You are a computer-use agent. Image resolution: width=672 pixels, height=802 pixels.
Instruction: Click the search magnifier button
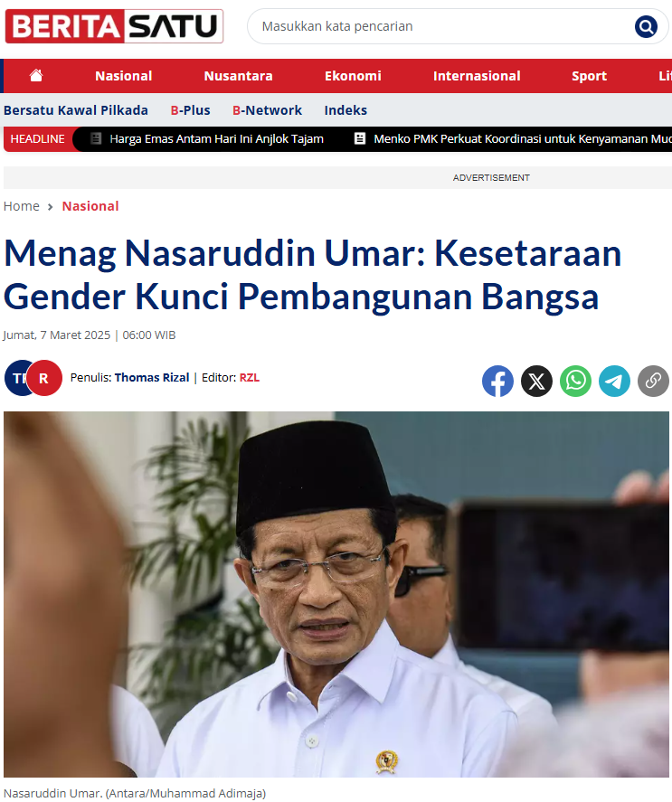pos(646,26)
